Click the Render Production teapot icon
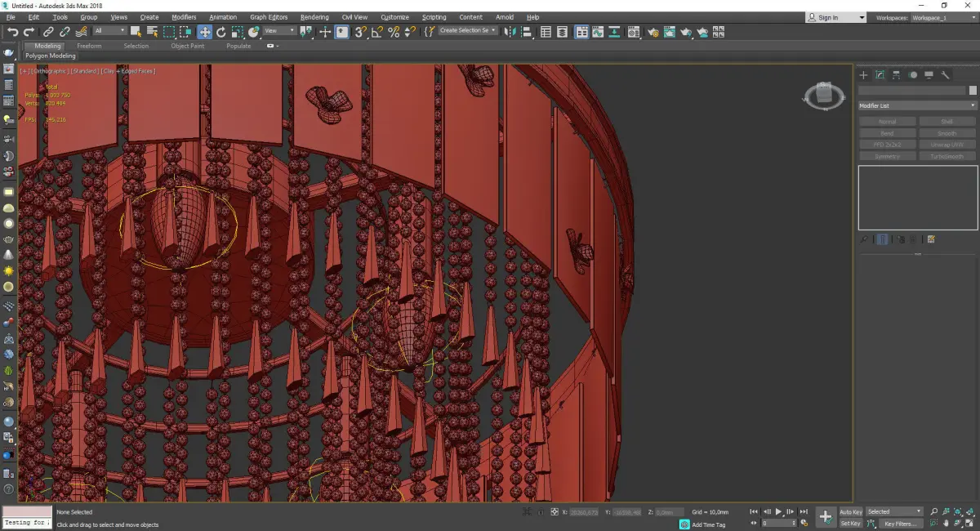The height and width of the screenshot is (531, 980). coord(686,32)
